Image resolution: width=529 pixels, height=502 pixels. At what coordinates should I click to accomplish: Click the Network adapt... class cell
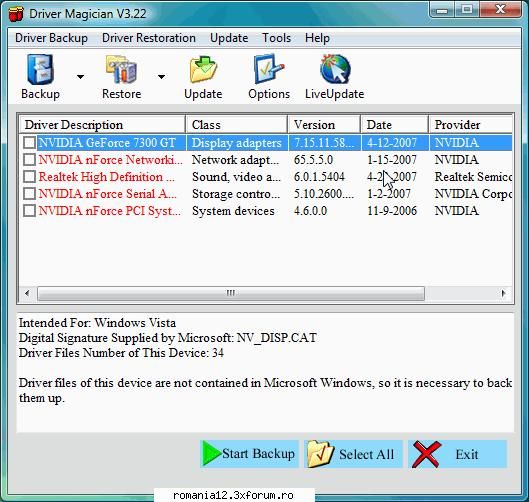coord(235,160)
